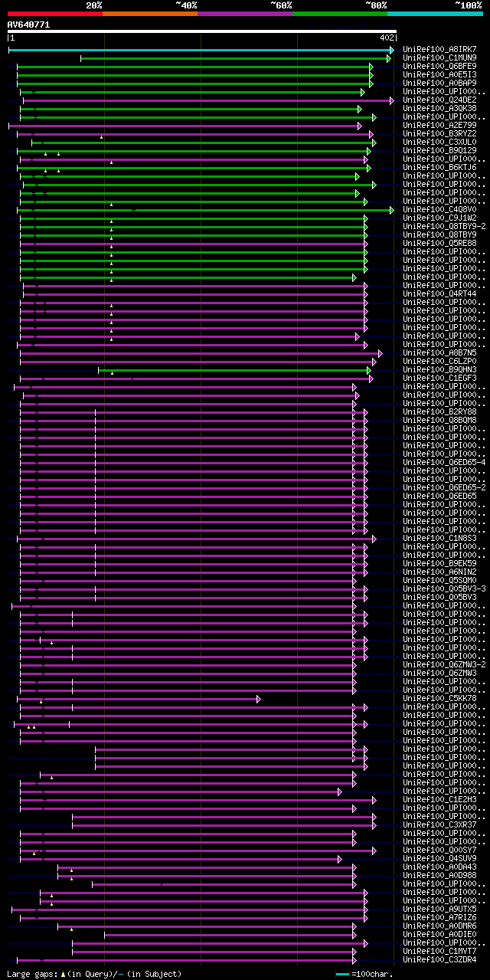490x980 pixels.
Task: Click the =100char. scale legend
Action: (x=364, y=974)
